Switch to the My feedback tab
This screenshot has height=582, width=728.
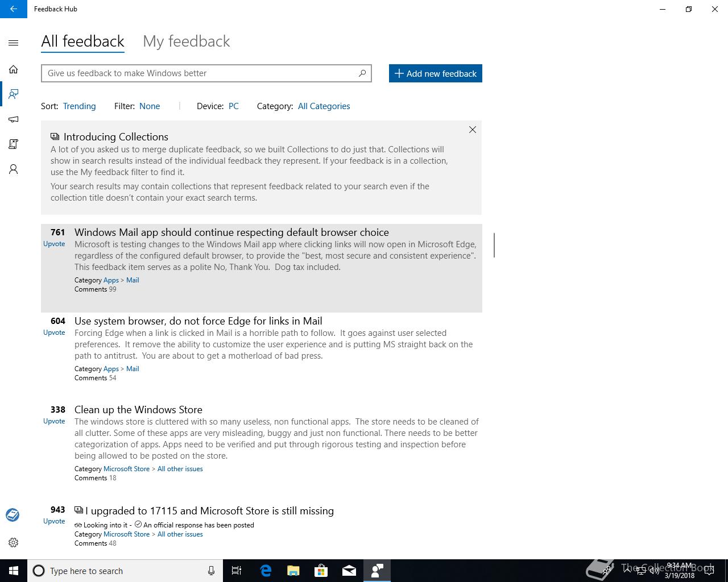(x=187, y=41)
